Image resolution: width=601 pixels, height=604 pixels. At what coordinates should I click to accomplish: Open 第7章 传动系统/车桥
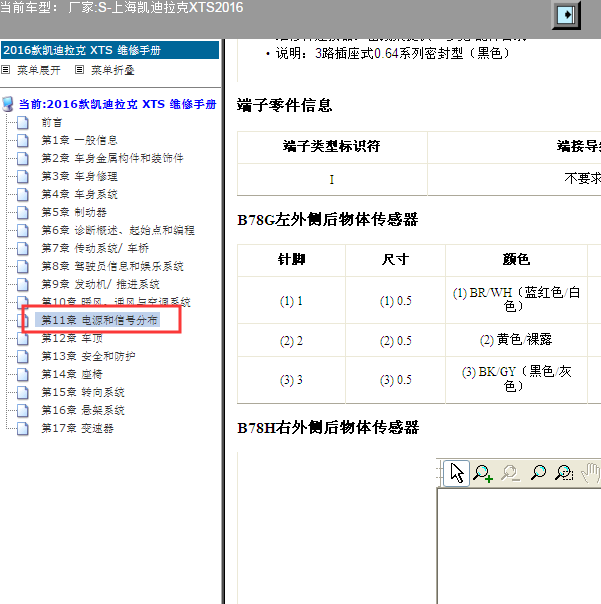pos(95,248)
